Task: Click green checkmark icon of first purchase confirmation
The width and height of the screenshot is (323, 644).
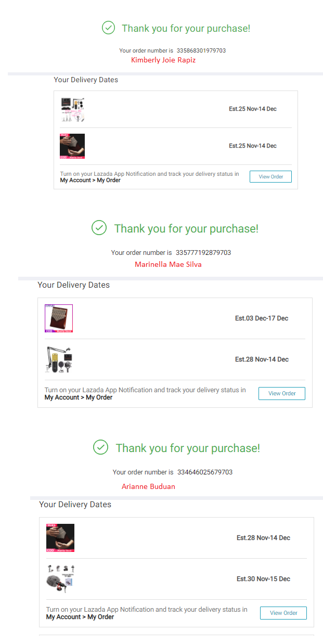Action: (x=108, y=28)
